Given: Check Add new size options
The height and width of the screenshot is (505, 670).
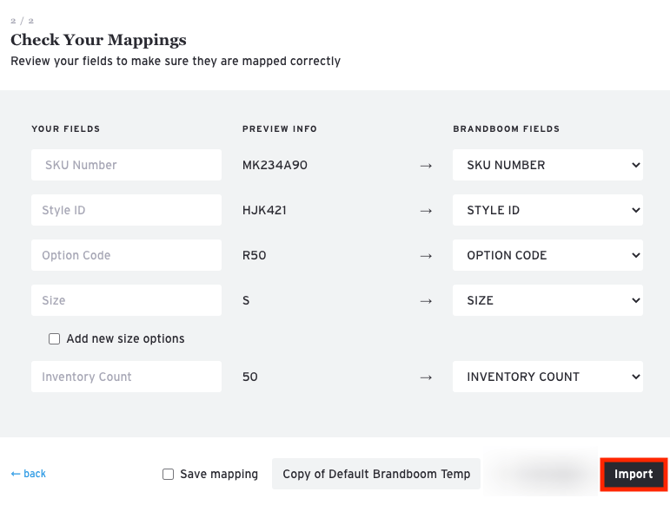Looking at the screenshot, I should tap(55, 339).
